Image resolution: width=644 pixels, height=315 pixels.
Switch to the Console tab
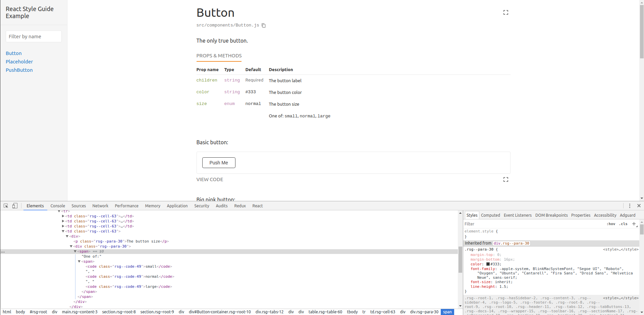pos(58,206)
